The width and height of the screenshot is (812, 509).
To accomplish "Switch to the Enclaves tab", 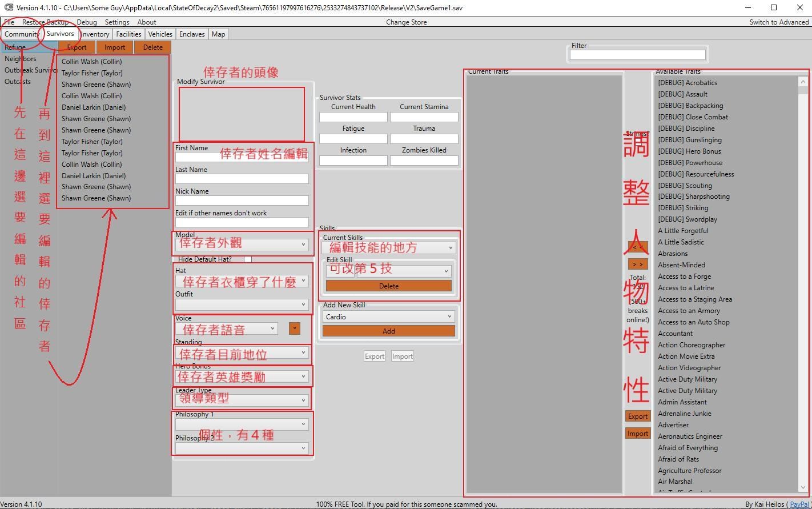I will click(192, 34).
